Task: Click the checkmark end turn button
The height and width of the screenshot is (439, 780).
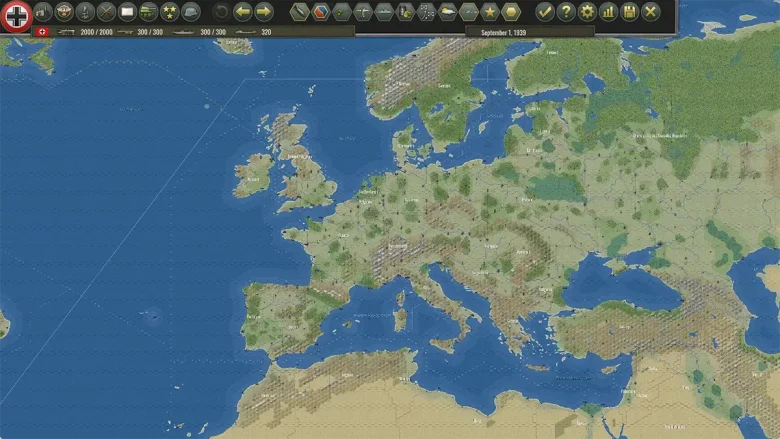Action: pos(545,12)
